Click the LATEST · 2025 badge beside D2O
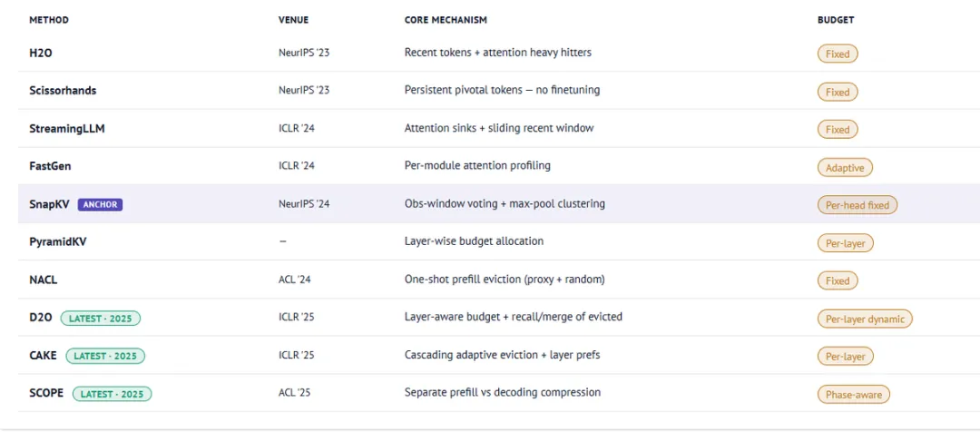The width and height of the screenshot is (980, 432). tap(101, 319)
